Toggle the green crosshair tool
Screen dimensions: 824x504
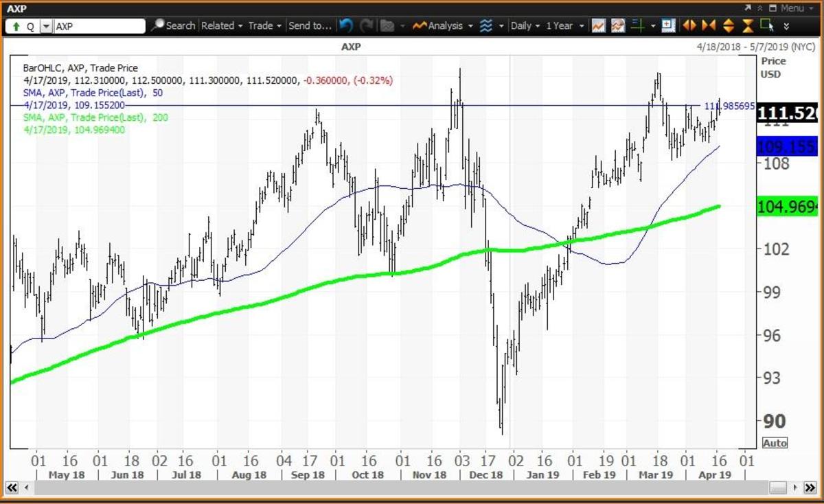coord(638,25)
